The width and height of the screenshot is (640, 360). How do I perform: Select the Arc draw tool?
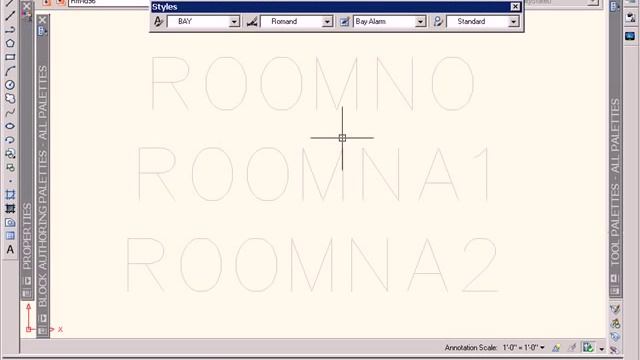[10, 71]
